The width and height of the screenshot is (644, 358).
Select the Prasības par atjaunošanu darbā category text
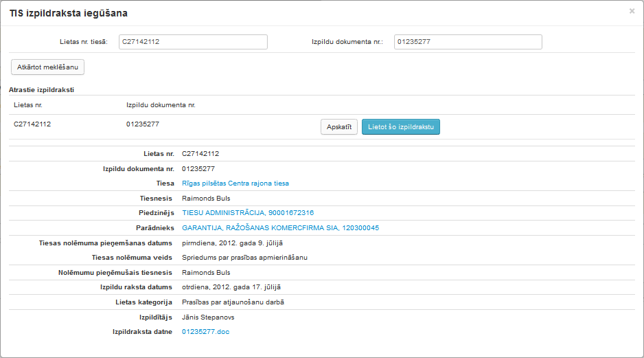233,302
